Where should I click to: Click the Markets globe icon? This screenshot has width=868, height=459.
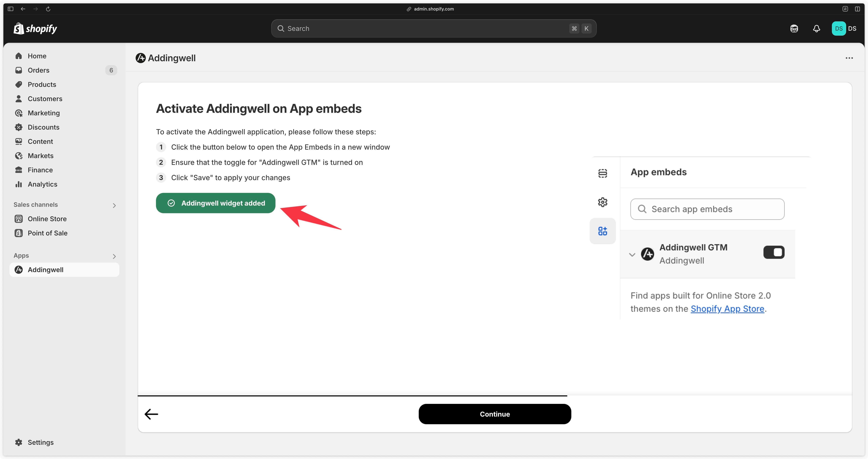point(18,156)
